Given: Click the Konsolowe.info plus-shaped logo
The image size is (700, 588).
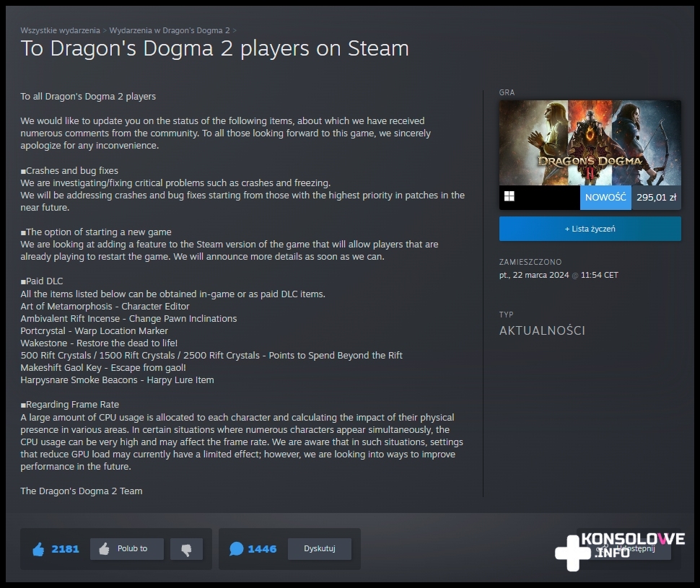Looking at the screenshot, I should click(x=573, y=553).
